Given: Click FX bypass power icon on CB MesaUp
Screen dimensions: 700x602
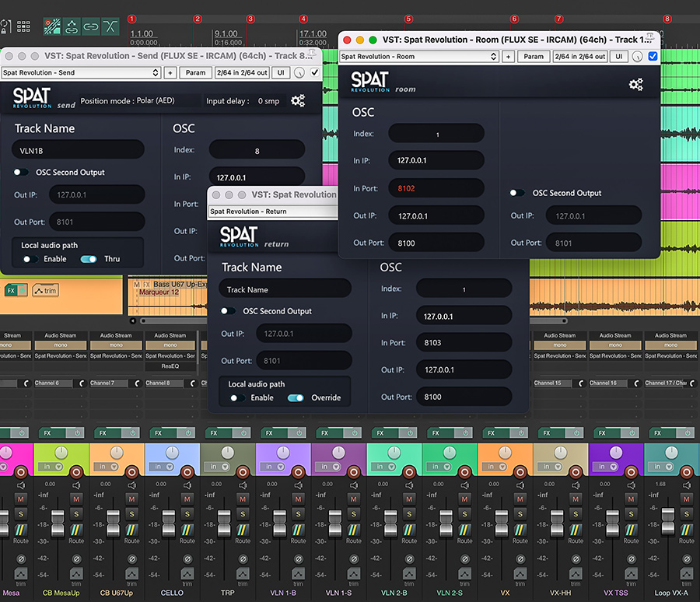Looking at the screenshot, I should [x=77, y=432].
